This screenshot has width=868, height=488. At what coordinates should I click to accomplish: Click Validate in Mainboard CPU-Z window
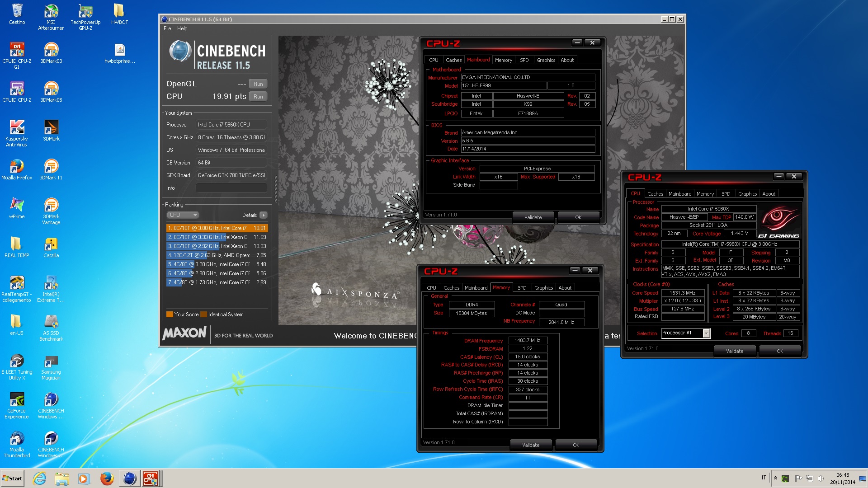point(533,217)
